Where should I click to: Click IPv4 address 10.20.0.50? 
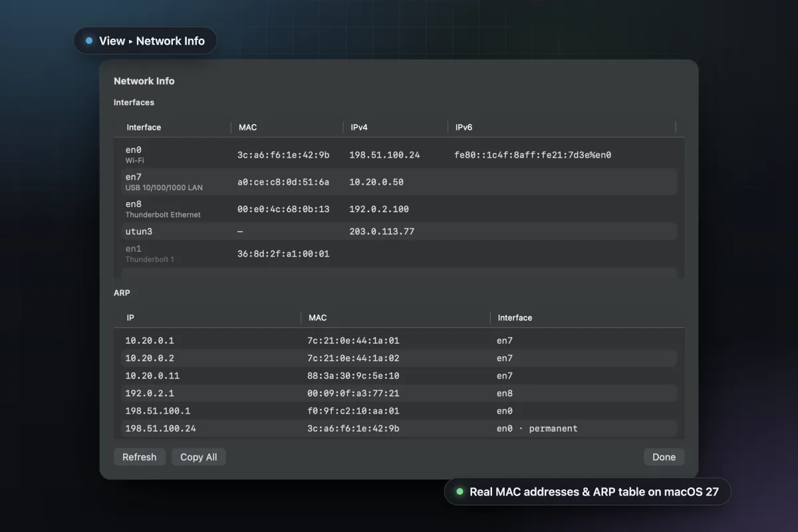pyautogui.click(x=376, y=182)
